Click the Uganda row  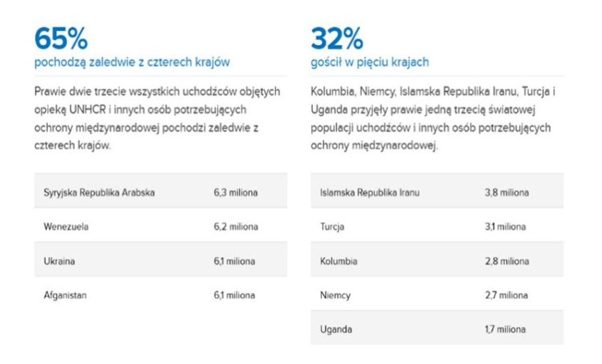437,328
